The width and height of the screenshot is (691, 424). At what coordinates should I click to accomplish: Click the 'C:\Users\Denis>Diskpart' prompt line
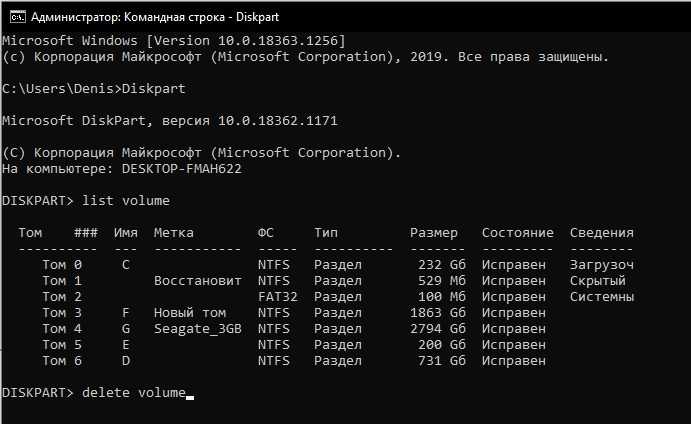93,89
